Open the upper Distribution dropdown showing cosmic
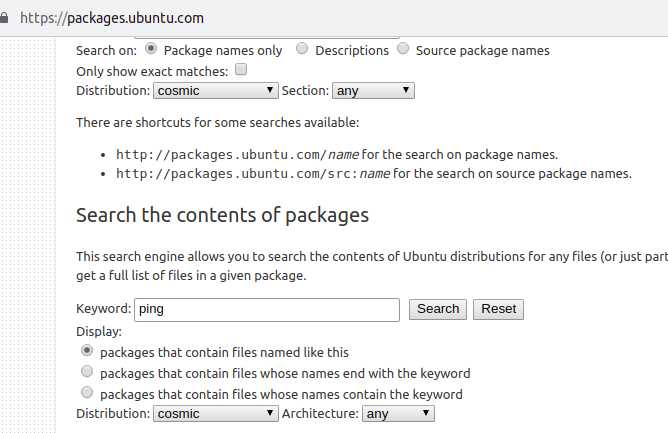This screenshot has height=433, width=668. pos(216,91)
